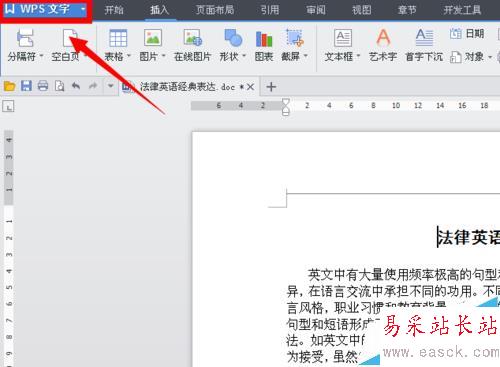Open print preview
Image resolution: width=500 pixels, height=367 pixels.
pyautogui.click(x=60, y=86)
